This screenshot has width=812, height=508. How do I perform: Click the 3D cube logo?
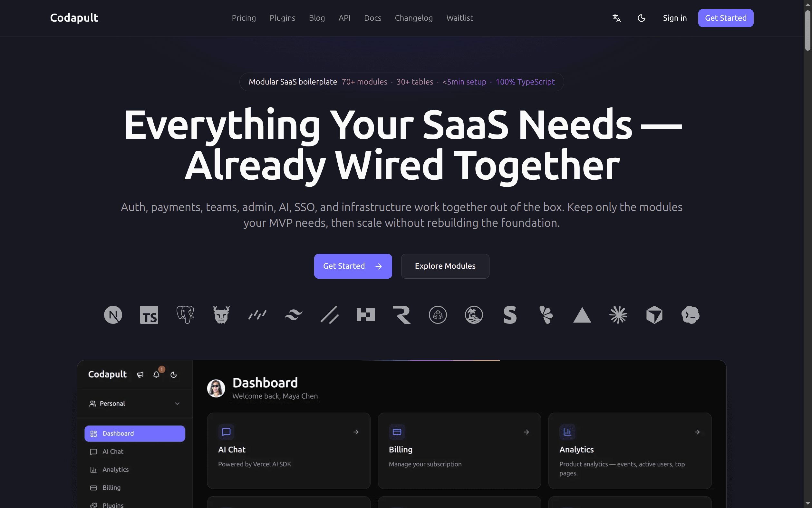[x=654, y=315]
